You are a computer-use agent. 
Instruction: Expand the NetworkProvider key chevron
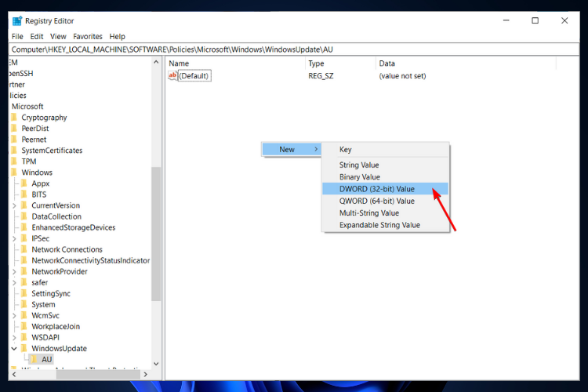14,271
